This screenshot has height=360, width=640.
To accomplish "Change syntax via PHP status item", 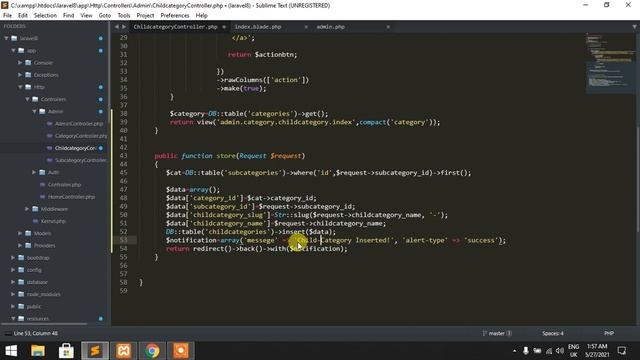I will point(609,333).
